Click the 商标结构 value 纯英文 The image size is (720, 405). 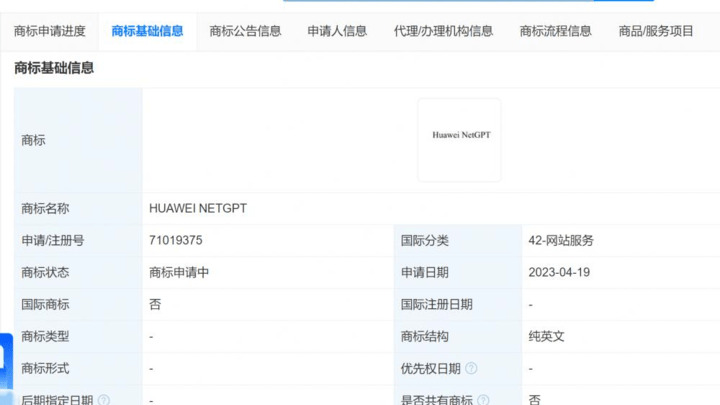[546, 336]
